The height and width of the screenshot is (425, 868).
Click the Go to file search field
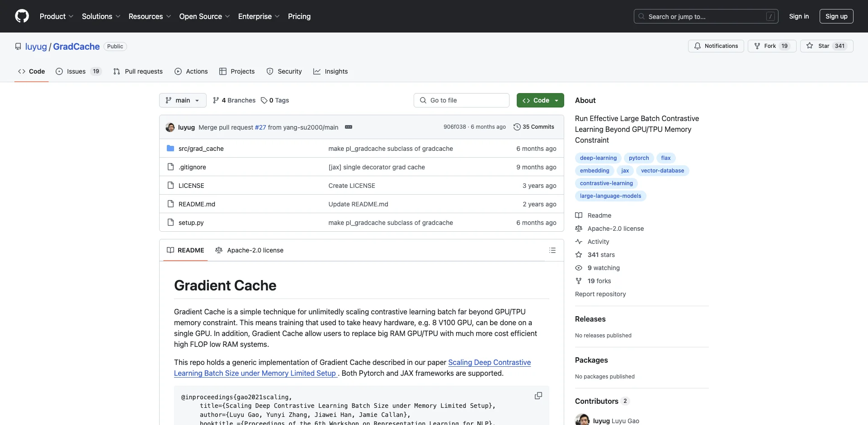pyautogui.click(x=462, y=100)
